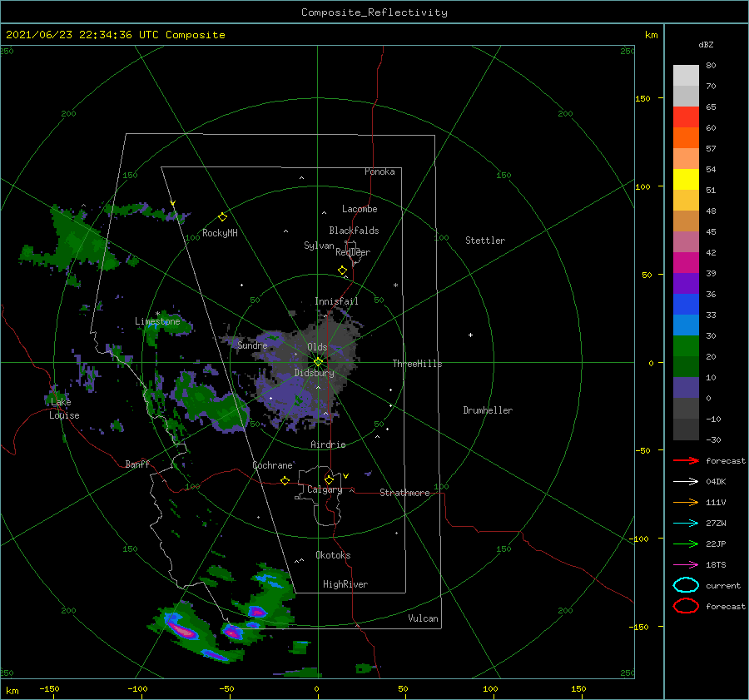The height and width of the screenshot is (700, 749).
Task: Click the yellow diamond marker below Cochrane
Action: pos(285,480)
